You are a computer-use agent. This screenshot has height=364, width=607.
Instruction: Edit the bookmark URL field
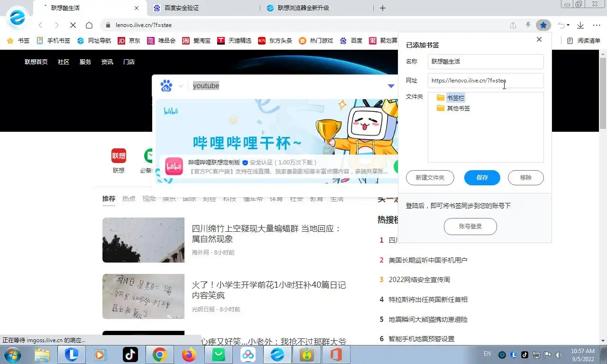click(x=486, y=81)
